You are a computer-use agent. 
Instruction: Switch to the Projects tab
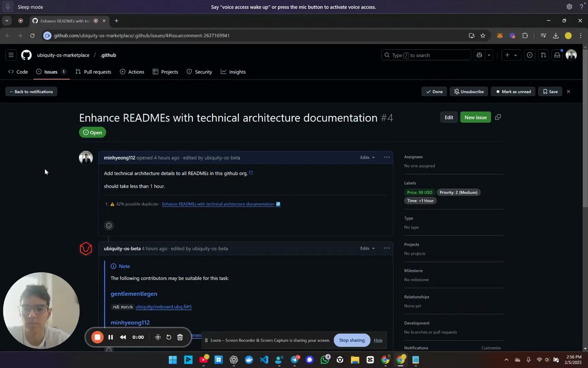tap(165, 72)
